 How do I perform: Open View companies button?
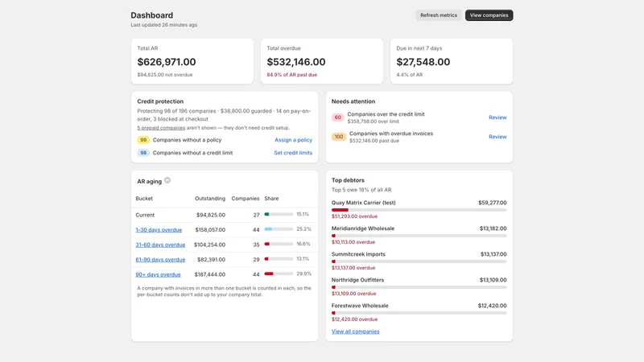pyautogui.click(x=489, y=15)
